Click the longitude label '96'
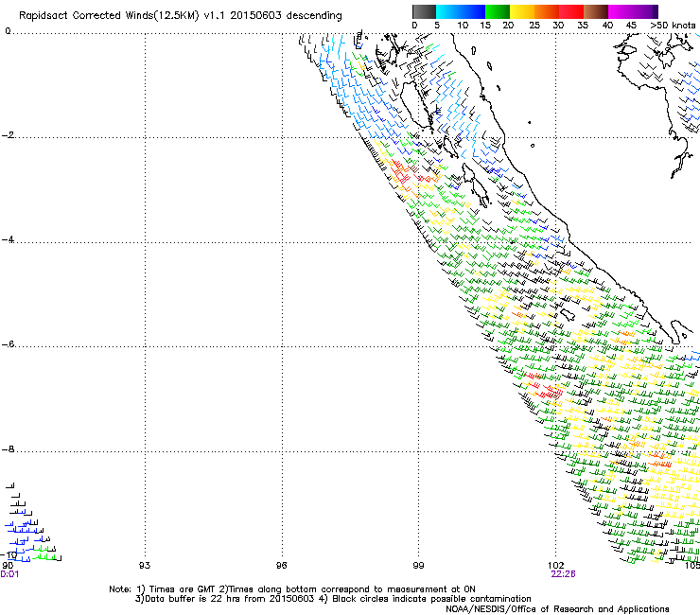The image size is (700, 615). click(x=281, y=566)
